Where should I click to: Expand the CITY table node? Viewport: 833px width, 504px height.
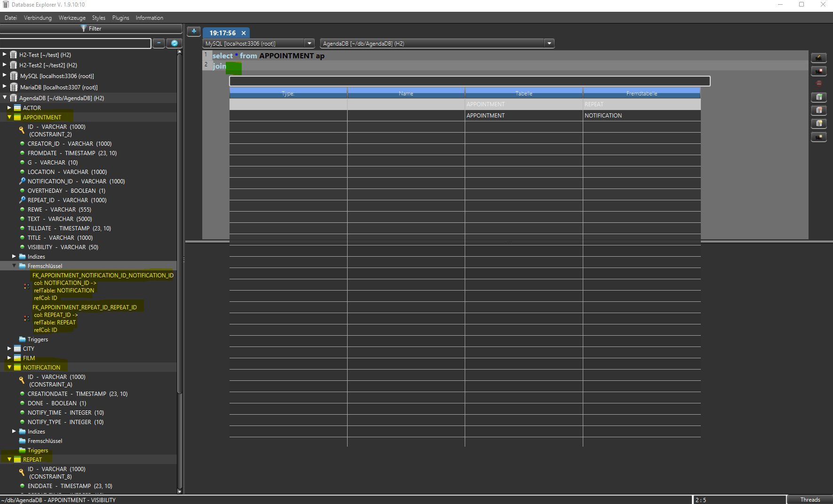click(9, 348)
